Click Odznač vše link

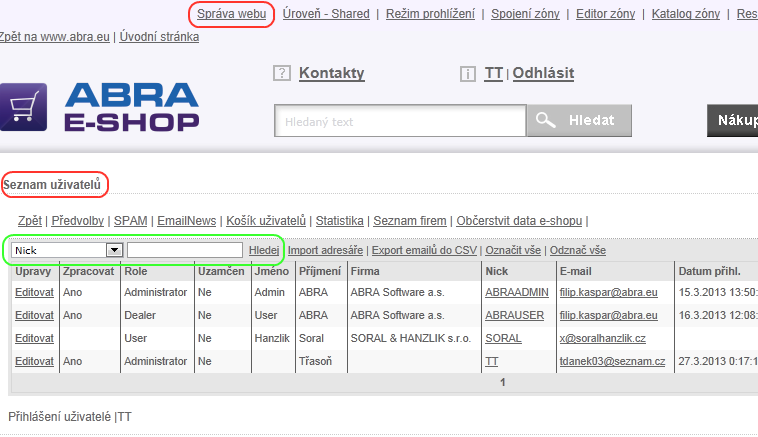coord(578,250)
